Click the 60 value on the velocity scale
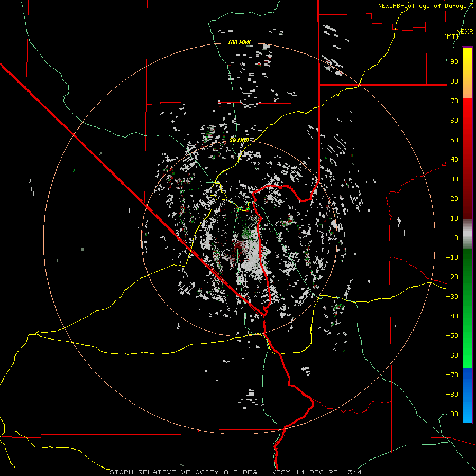Viewport: 476px width, 476px height. coord(454,121)
